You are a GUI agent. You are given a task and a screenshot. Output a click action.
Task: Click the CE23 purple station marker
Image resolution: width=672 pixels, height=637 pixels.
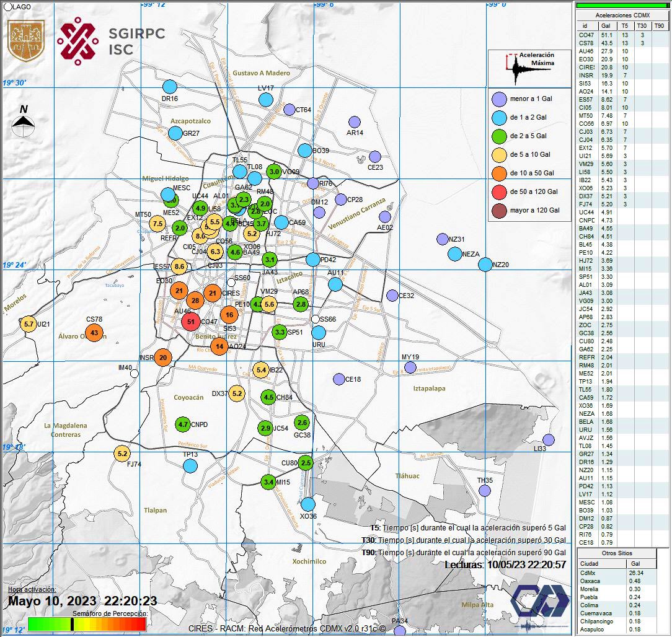375,156
